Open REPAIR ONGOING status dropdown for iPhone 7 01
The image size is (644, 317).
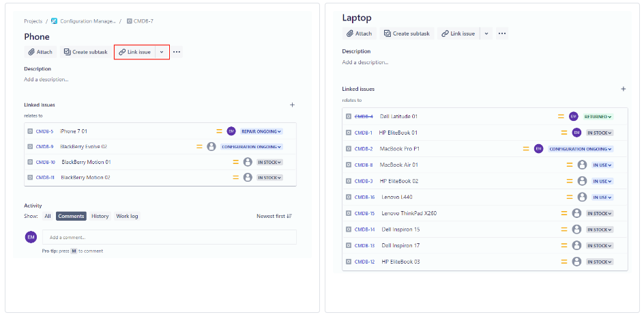click(261, 131)
